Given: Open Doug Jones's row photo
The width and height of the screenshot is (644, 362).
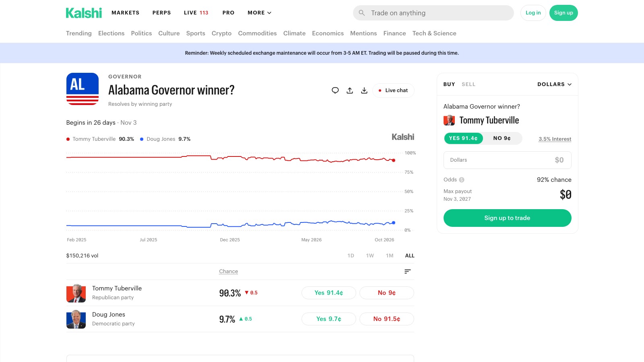Looking at the screenshot, I should tap(76, 319).
